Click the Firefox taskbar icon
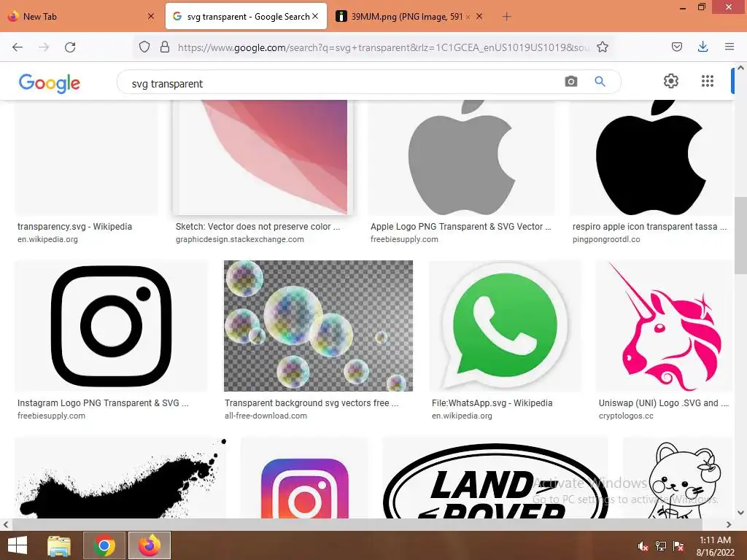The image size is (747, 560). tap(149, 545)
